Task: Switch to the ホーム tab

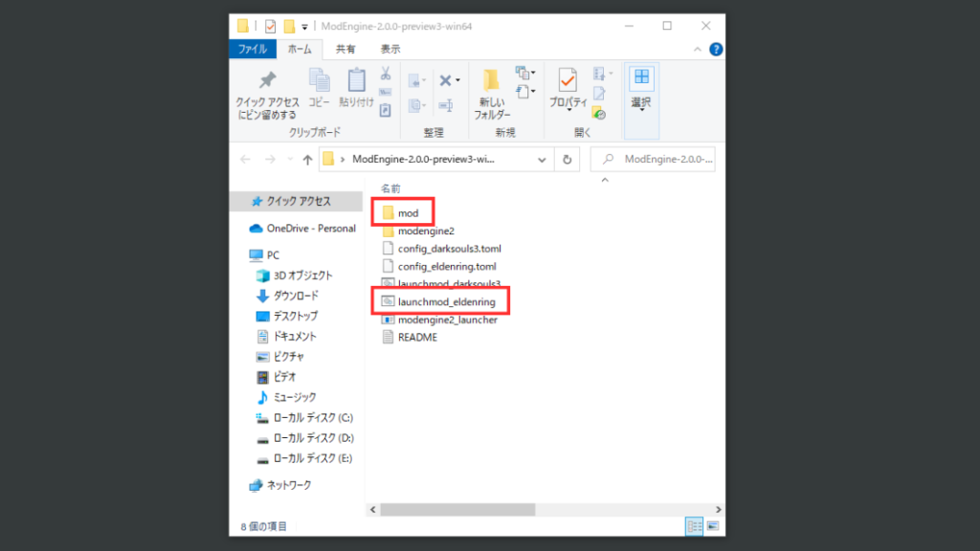Action: click(300, 49)
